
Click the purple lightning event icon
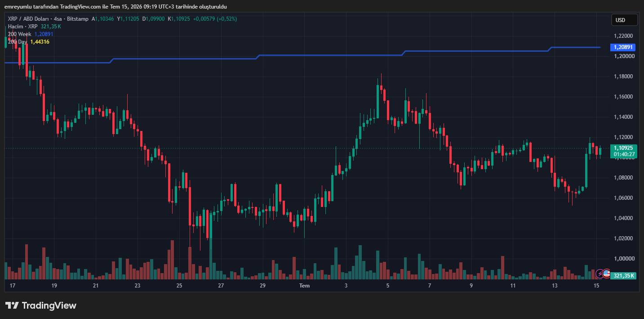600,274
